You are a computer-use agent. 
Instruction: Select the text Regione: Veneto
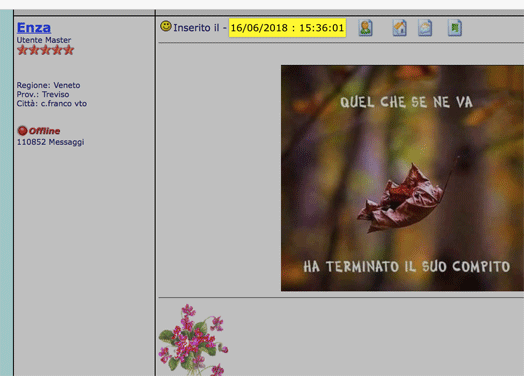click(x=48, y=85)
